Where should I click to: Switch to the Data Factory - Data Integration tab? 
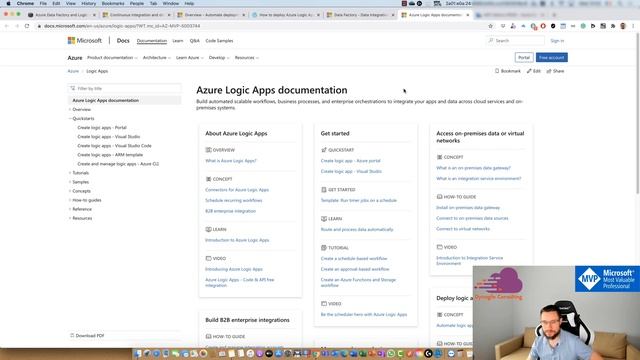tap(361, 15)
